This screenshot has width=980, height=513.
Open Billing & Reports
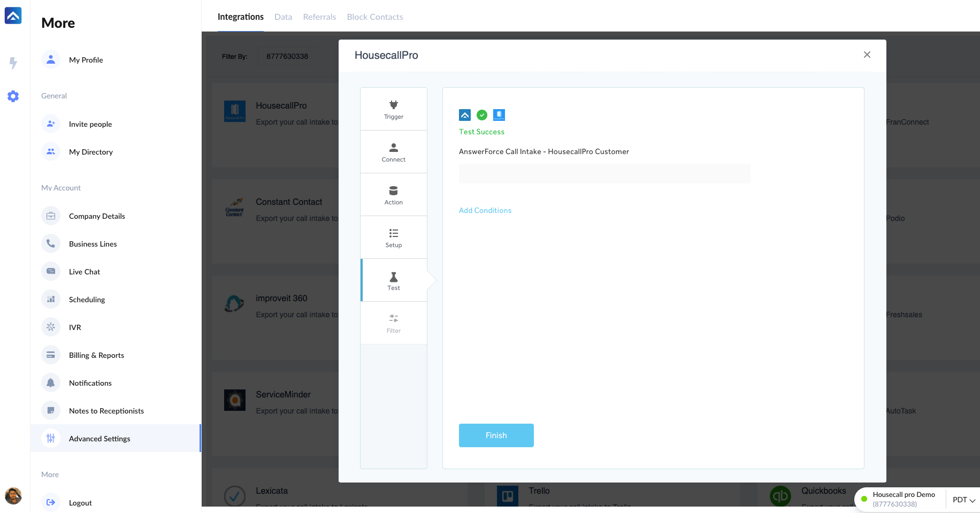click(x=96, y=355)
